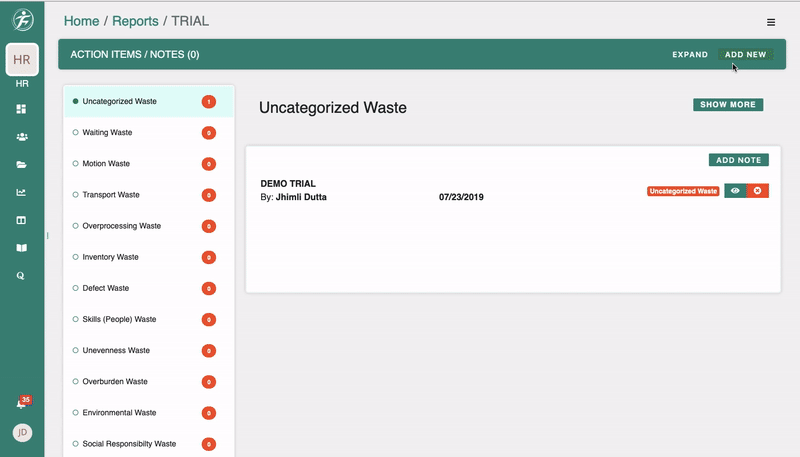Click the open book icon in sidebar
Screen dimensions: 800x457
pyautogui.click(x=21, y=248)
